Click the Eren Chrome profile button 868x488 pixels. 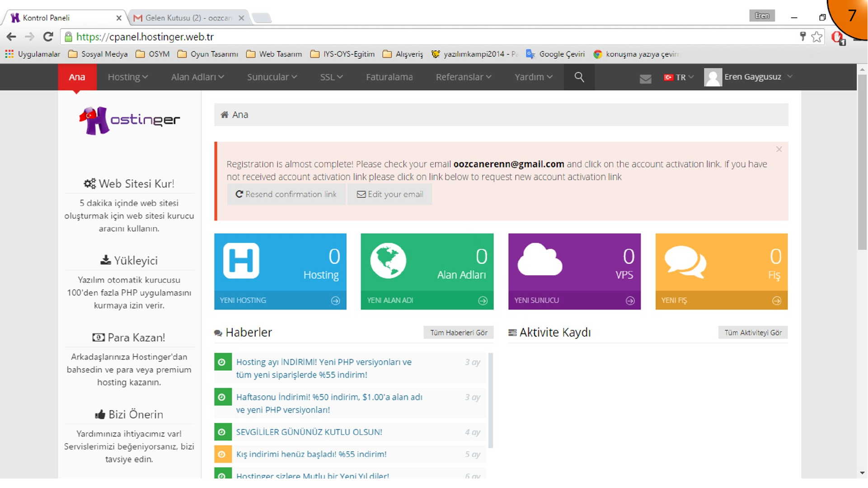click(x=762, y=16)
